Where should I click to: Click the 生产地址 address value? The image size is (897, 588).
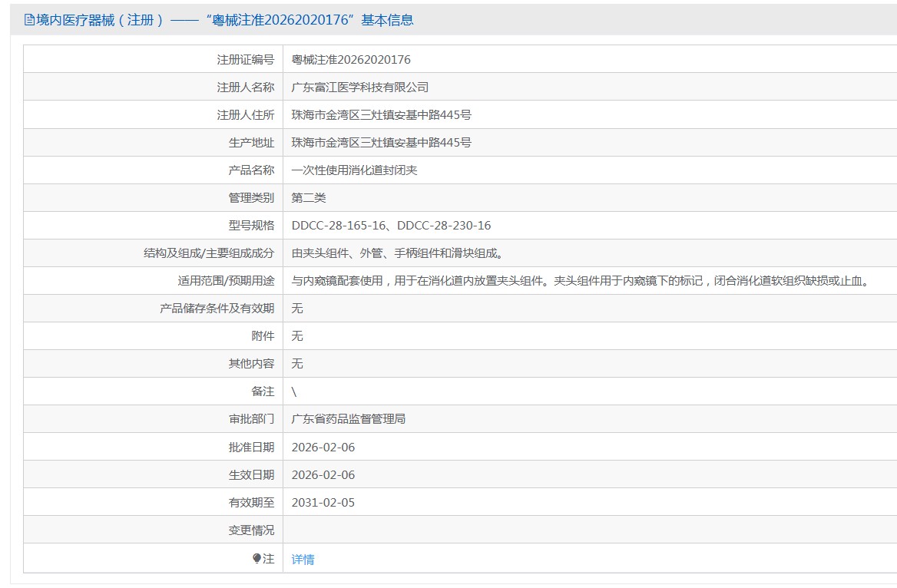[381, 143]
